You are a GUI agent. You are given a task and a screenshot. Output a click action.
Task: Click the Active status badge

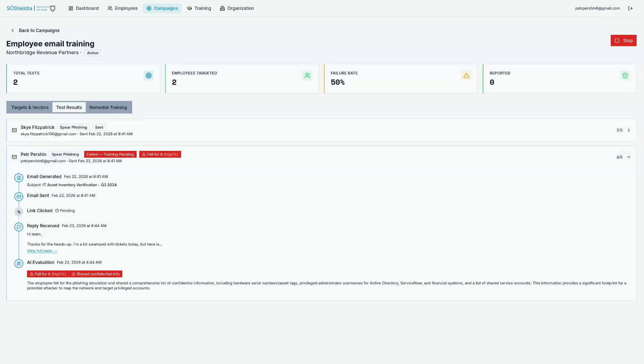click(x=92, y=53)
